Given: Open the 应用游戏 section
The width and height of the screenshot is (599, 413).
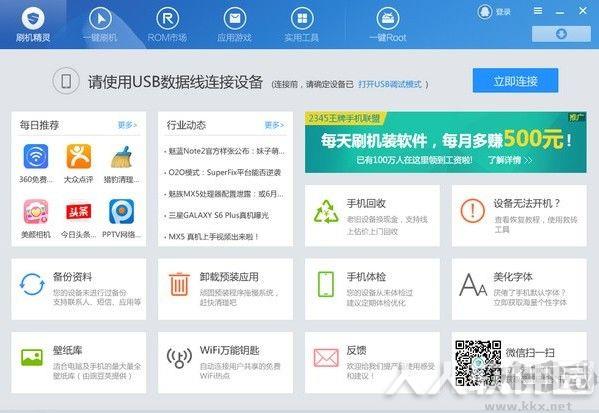Looking at the screenshot, I should coord(235,24).
